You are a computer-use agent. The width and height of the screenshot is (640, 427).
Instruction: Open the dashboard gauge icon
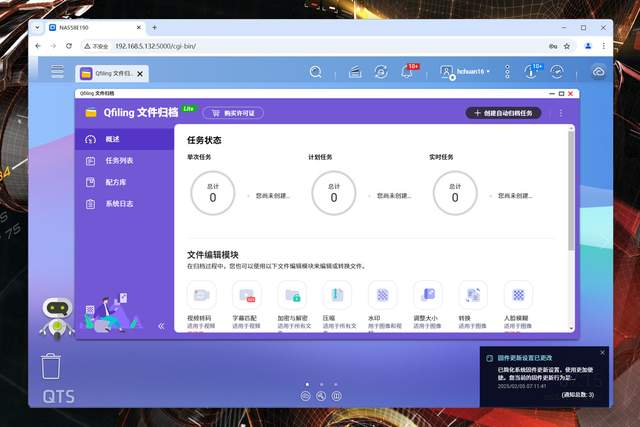(557, 72)
